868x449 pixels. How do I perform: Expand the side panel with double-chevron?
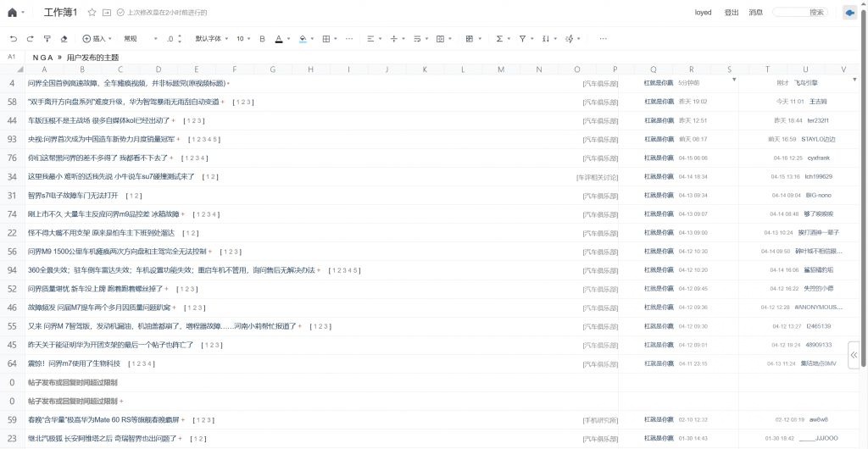(x=854, y=356)
